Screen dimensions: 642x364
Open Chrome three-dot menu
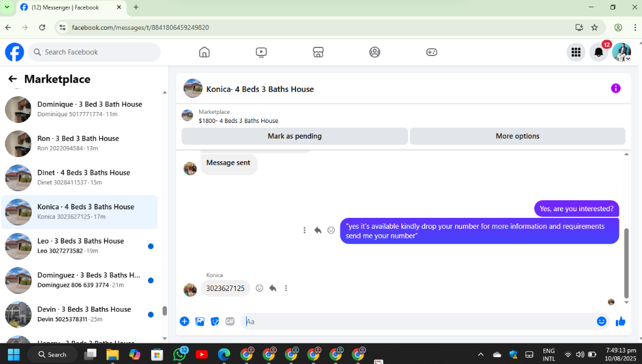635,27
